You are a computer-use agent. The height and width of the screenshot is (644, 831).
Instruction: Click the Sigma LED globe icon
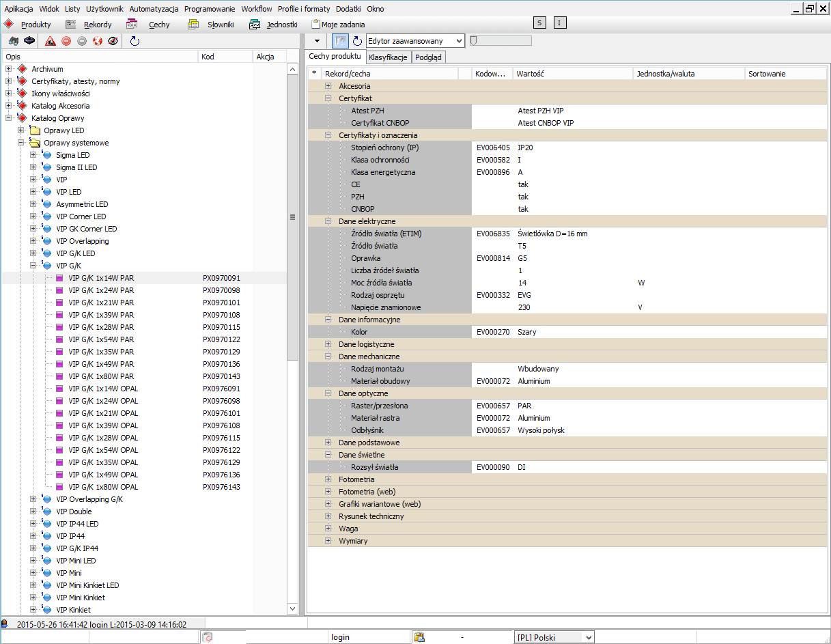click(46, 155)
